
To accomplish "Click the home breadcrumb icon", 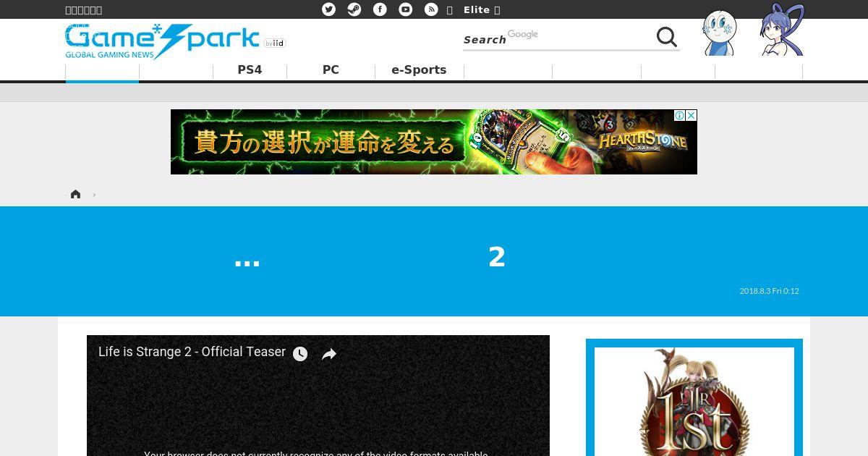I will click(x=75, y=194).
